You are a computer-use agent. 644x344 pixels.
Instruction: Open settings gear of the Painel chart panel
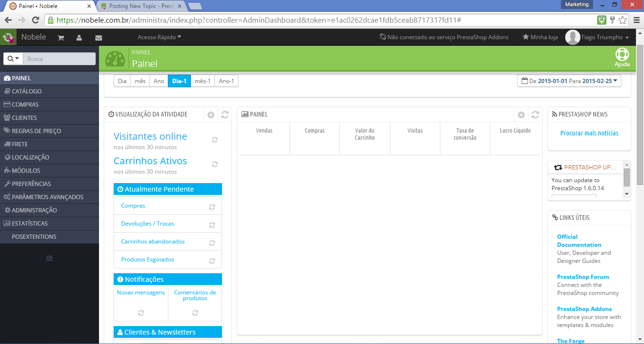point(521,115)
